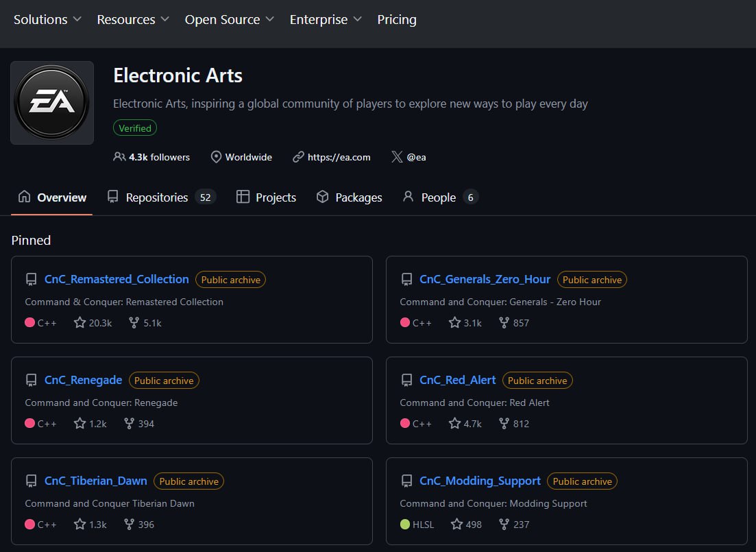Click Public archive badge on CnC_Modding_Support
The image size is (756, 552).
(x=583, y=481)
